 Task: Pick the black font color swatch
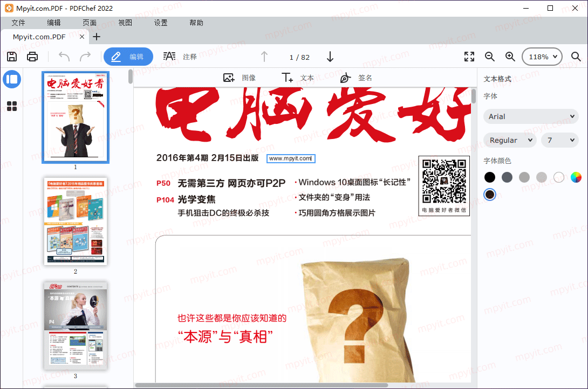[490, 177]
